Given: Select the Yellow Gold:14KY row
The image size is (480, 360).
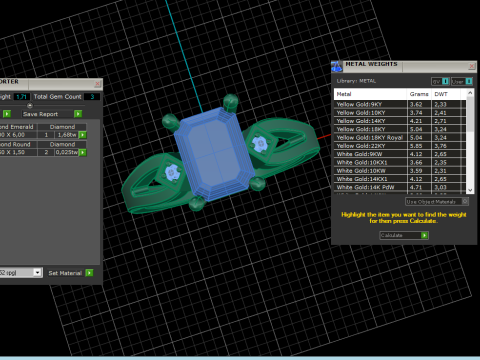Looking at the screenshot, I should point(400,121).
